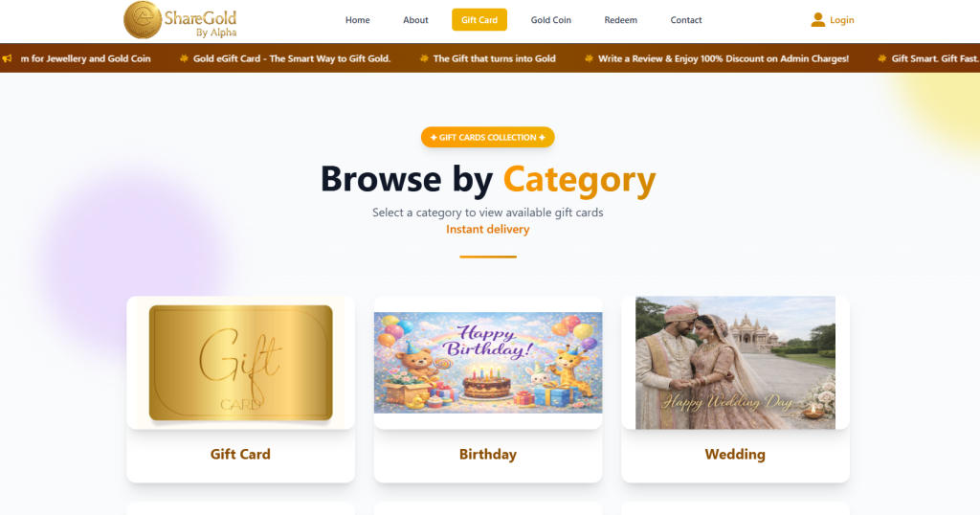Click the ShareGold coin logo
Screen dimensions: 980x515
point(143,20)
